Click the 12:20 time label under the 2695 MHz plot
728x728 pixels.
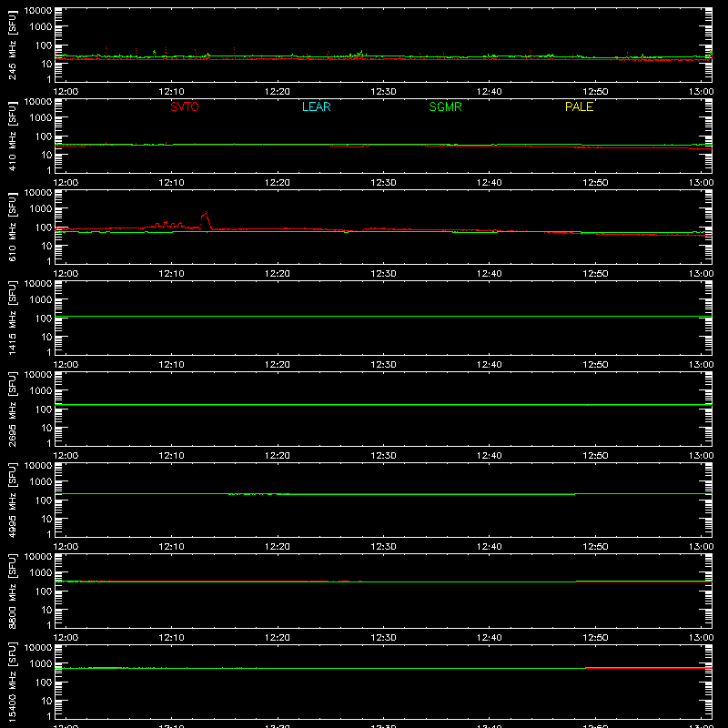pyautogui.click(x=278, y=456)
